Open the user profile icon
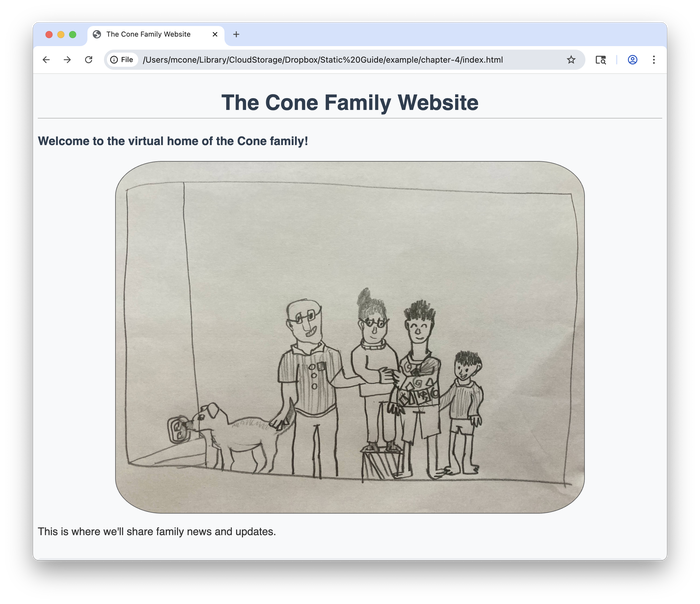Viewport: 700px width, 604px height. [x=633, y=60]
